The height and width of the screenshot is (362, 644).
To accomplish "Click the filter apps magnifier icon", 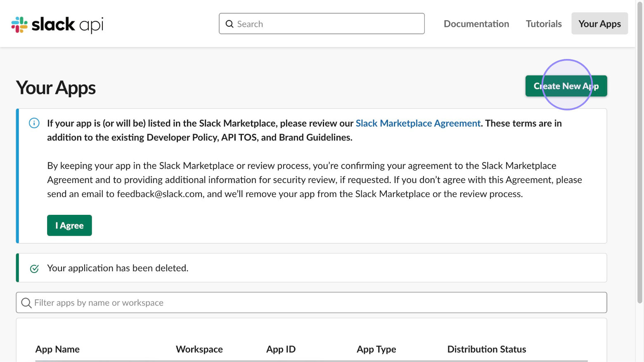I will pos(26,303).
